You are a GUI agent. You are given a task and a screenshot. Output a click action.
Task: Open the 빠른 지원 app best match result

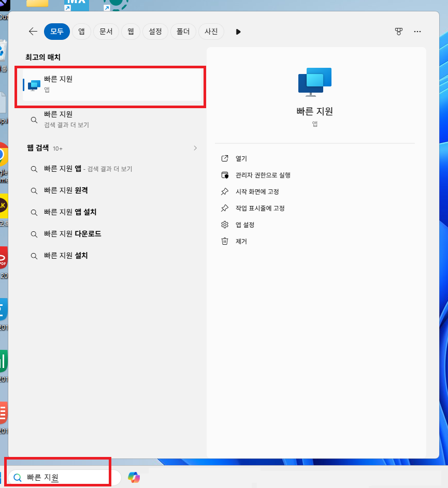pos(112,85)
